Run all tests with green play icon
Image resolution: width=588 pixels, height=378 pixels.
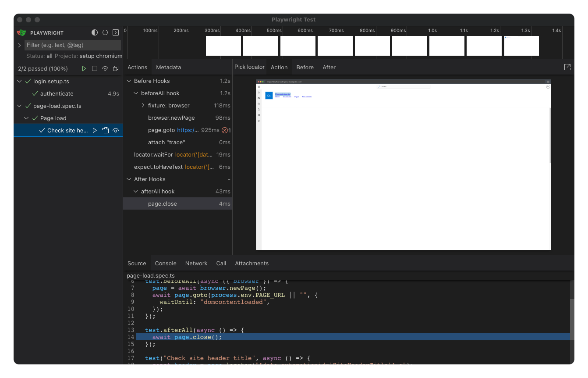coord(84,69)
